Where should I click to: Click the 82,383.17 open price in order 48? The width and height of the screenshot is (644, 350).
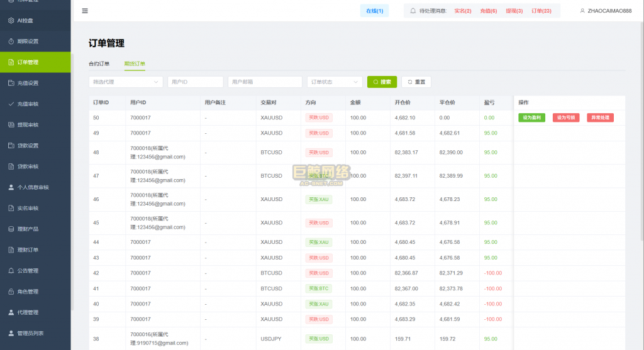(406, 152)
